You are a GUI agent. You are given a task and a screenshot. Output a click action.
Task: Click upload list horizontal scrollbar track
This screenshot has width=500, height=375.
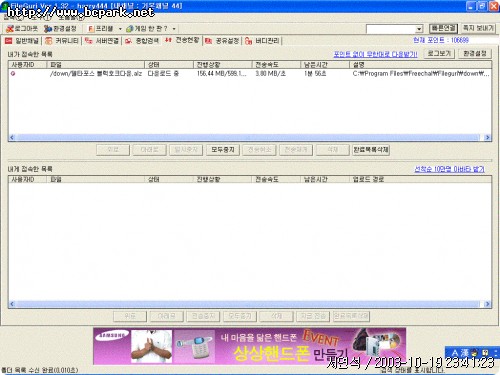pos(248,304)
